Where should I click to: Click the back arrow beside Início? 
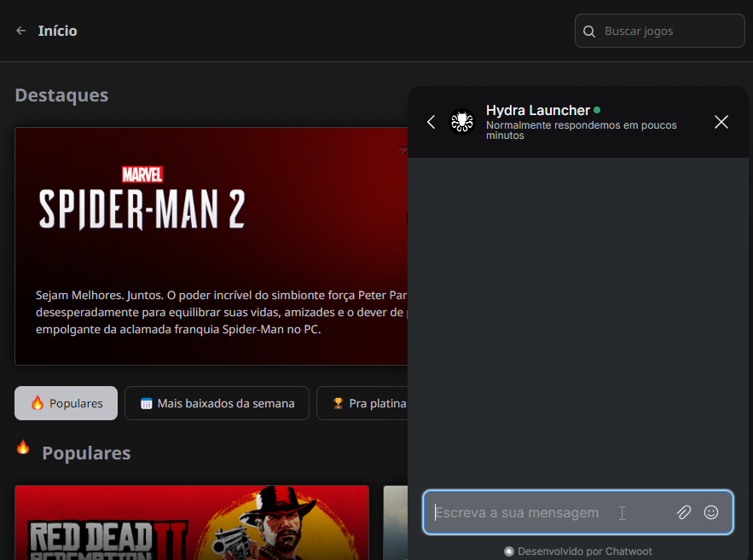(21, 31)
